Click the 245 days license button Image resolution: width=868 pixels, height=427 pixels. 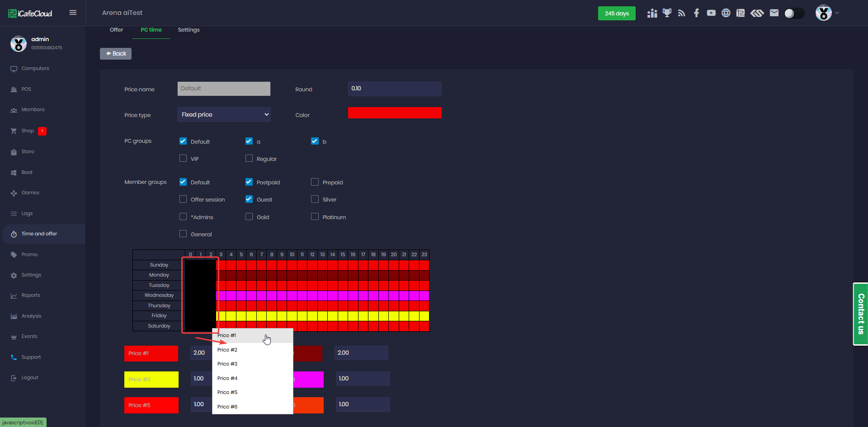point(617,13)
